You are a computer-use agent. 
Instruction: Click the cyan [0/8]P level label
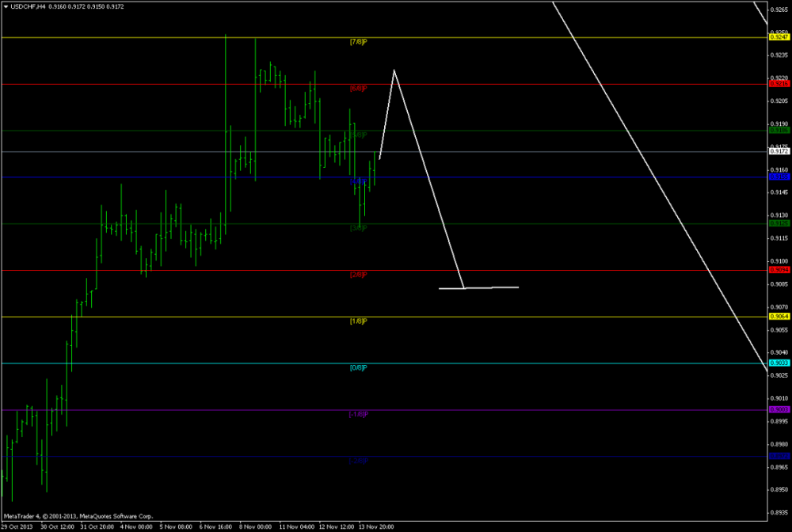click(x=358, y=367)
